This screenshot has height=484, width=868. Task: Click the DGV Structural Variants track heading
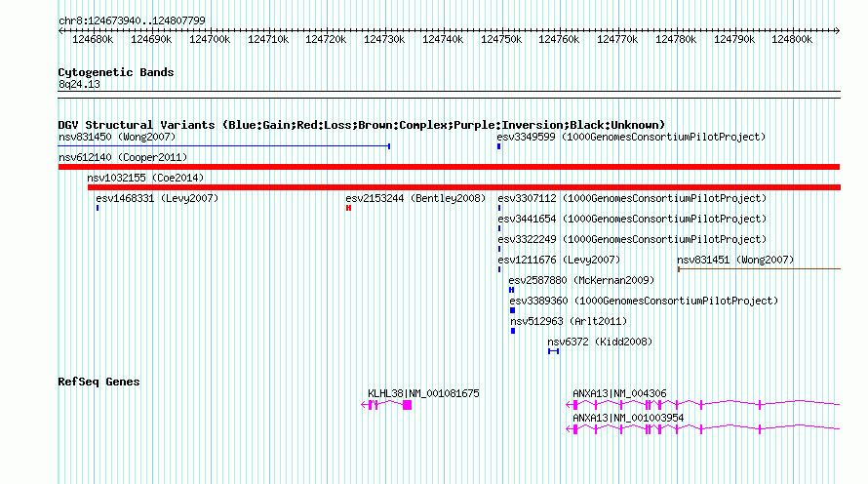point(362,125)
